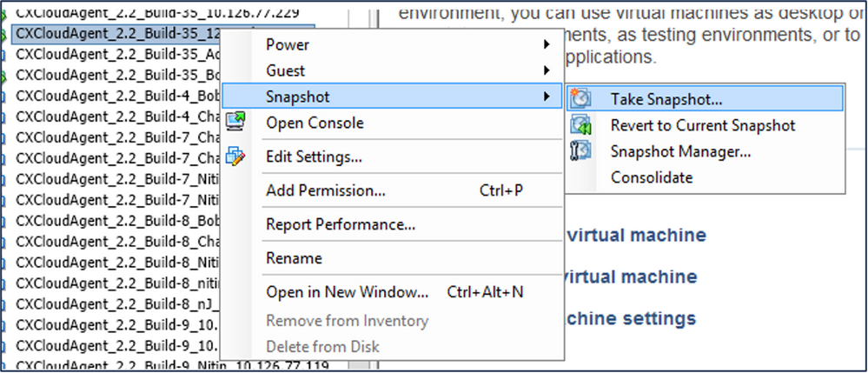The height and width of the screenshot is (373, 868).
Task: Click the Snapshot Manager menu entry
Action: point(681,151)
